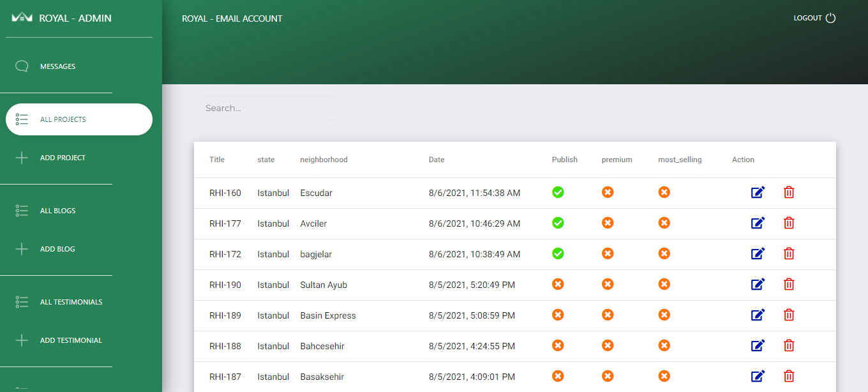Click Add Testimonial in sidebar
The height and width of the screenshot is (392, 868).
[x=71, y=340]
